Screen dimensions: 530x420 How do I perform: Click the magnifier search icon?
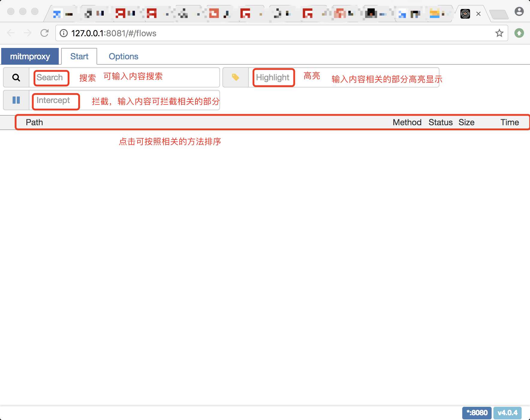point(16,78)
